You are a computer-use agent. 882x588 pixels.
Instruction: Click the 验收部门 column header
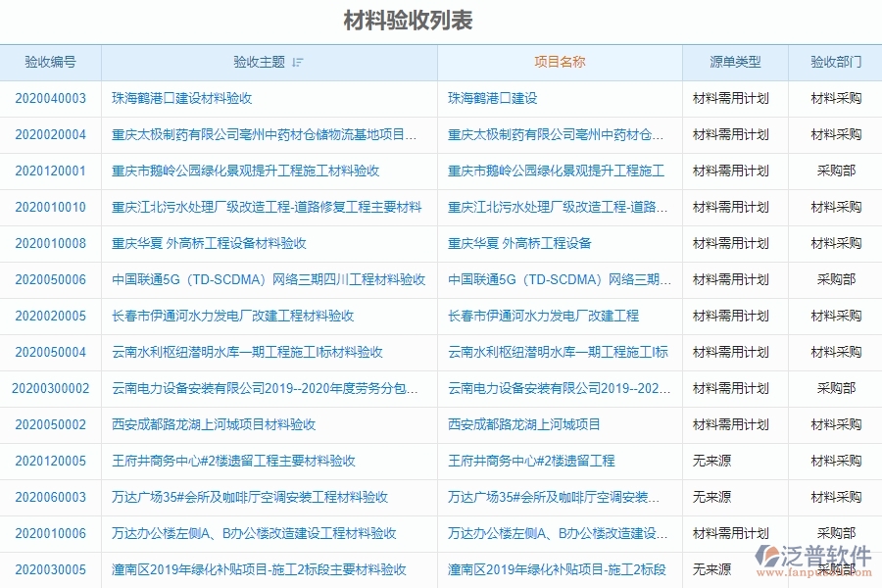coord(834,62)
